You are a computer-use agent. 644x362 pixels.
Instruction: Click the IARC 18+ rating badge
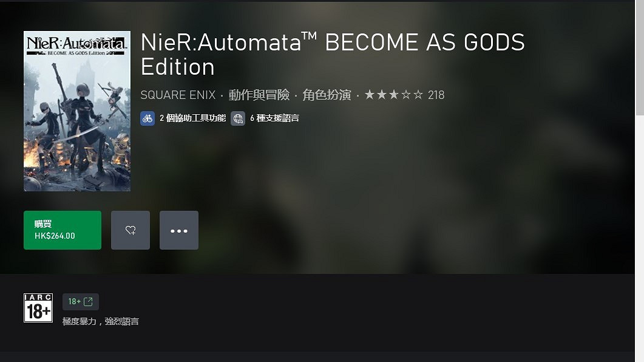(38, 308)
